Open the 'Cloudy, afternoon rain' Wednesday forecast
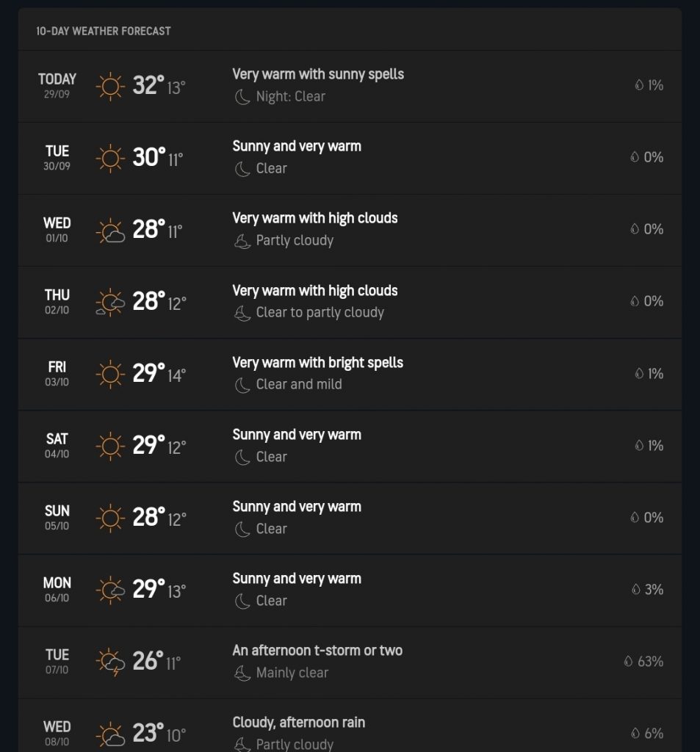 click(x=298, y=723)
